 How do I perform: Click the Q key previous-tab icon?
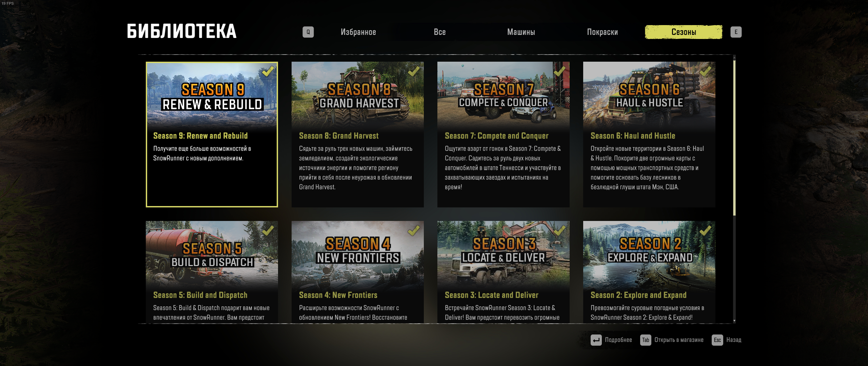click(x=308, y=32)
